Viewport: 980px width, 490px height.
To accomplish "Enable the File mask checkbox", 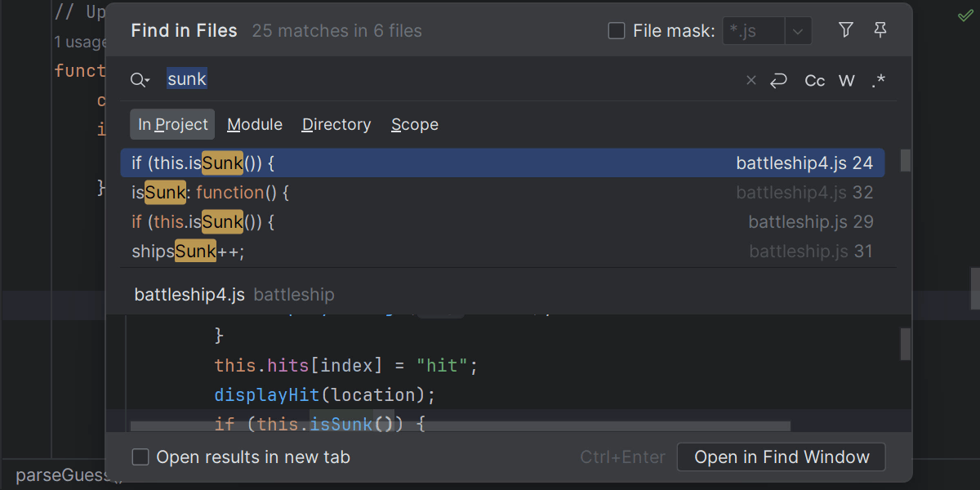I will [617, 31].
